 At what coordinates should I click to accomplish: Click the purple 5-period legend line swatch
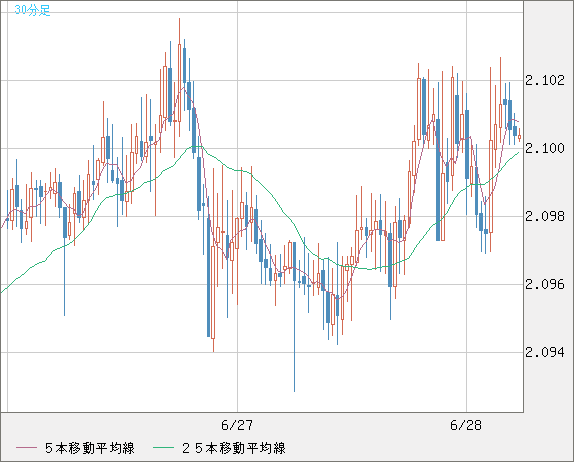(26, 448)
